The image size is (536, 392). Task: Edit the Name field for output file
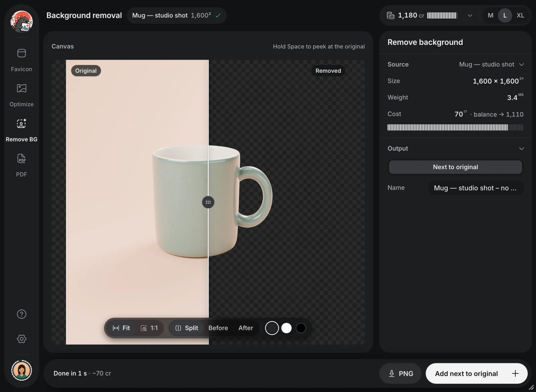pos(476,188)
